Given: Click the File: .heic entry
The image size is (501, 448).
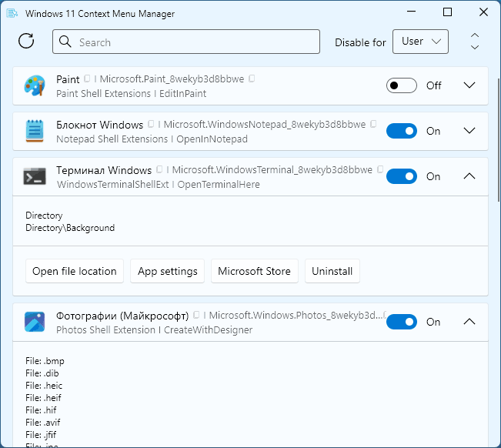Looking at the screenshot, I should point(44,386).
